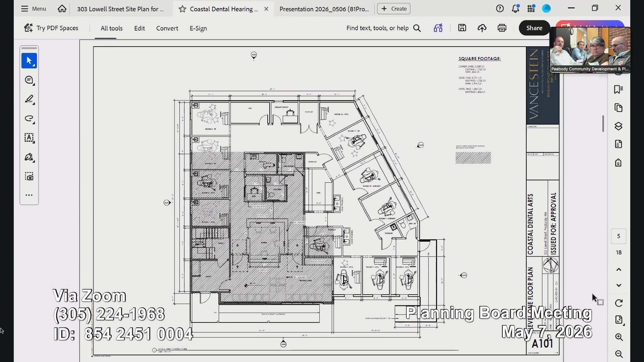Click the vertical scrollbar handle
Viewport: 644px width, 362px height.
coord(603,124)
